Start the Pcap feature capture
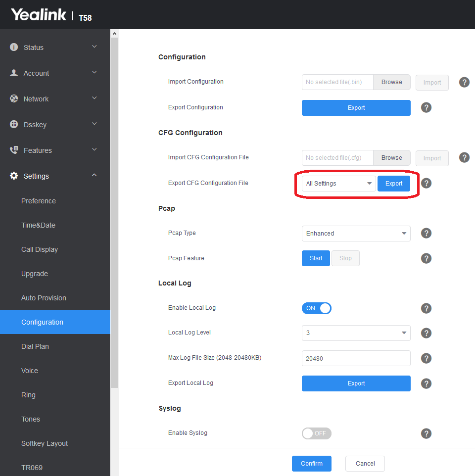Image resolution: width=475 pixels, height=476 pixels. coord(316,258)
